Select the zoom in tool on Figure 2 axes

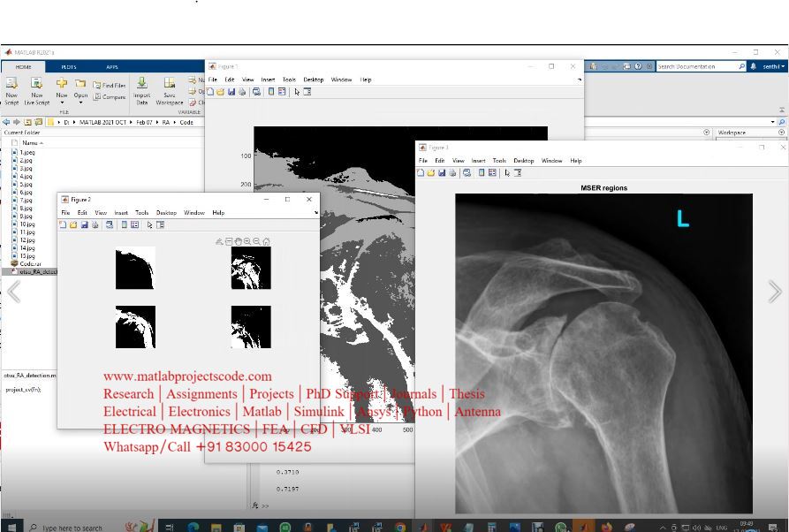[x=247, y=241]
